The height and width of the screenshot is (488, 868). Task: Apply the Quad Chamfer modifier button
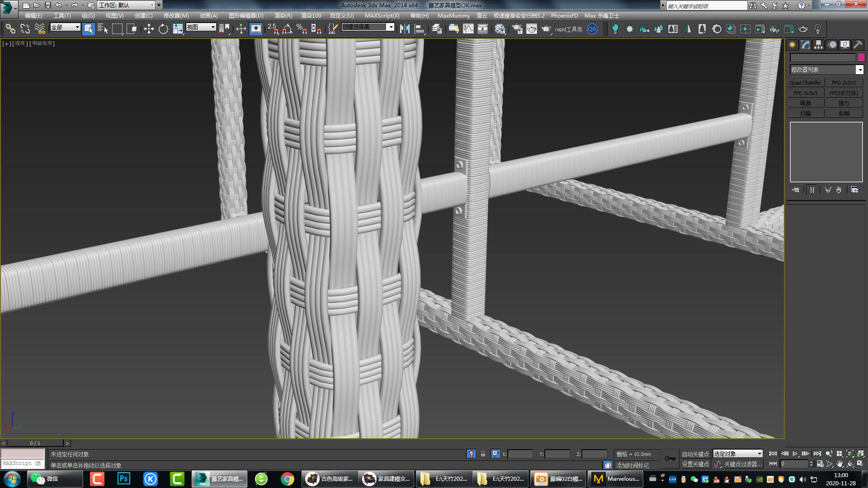(x=805, y=82)
